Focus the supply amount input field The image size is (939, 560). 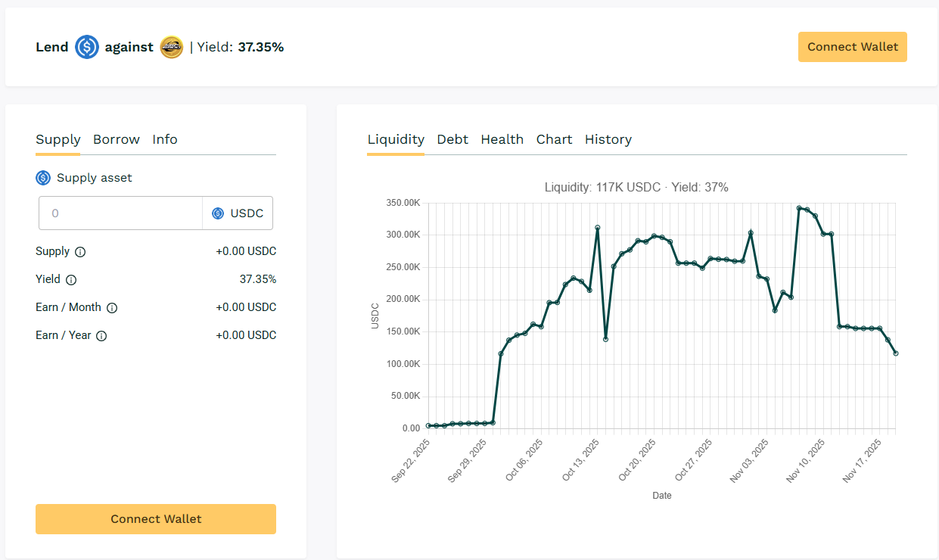tap(121, 213)
